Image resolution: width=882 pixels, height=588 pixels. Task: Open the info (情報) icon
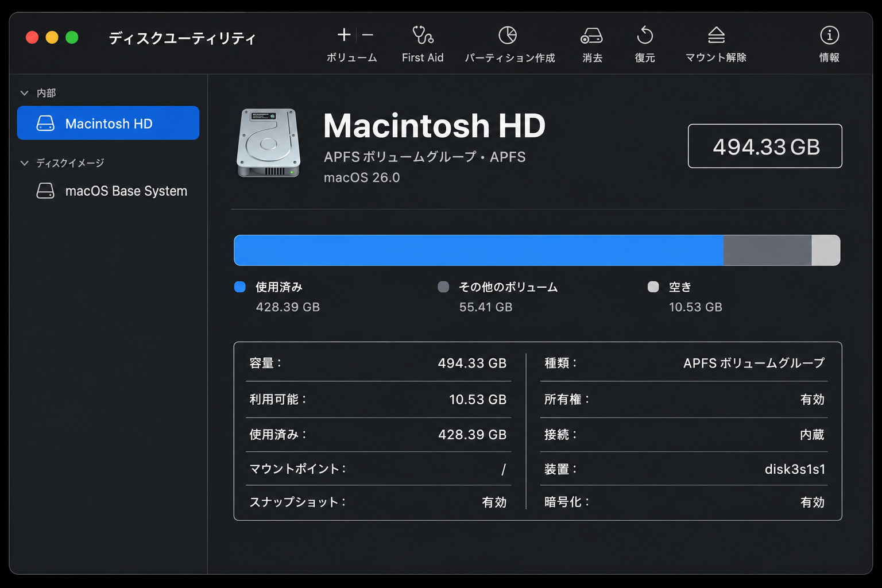[829, 35]
